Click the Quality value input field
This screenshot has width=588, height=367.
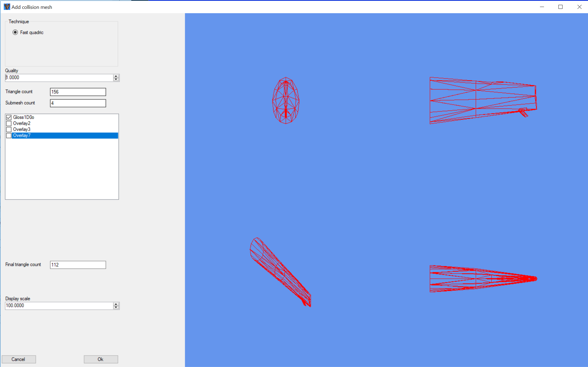59,78
